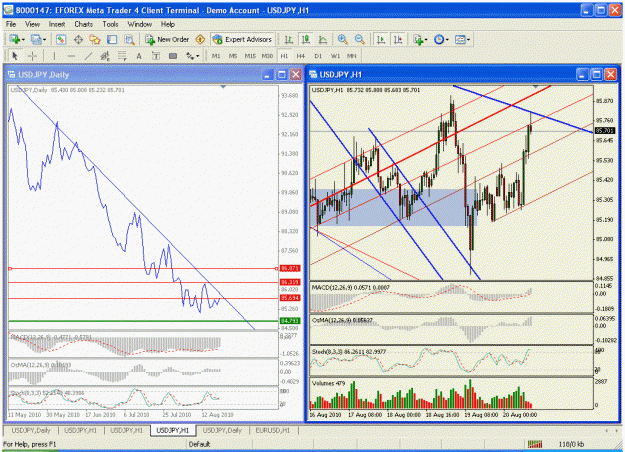The width and height of the screenshot is (625, 452).
Task: Switch timeframe to D1
Action: 318,56
